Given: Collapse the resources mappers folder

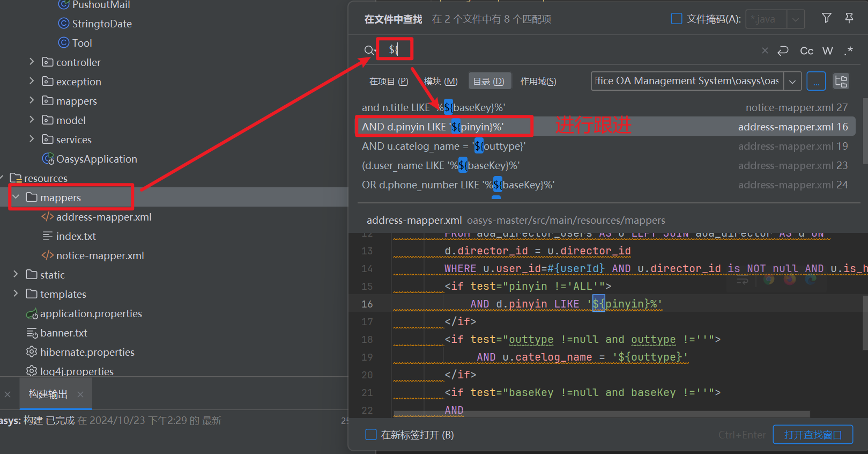Looking at the screenshot, I should tap(16, 197).
